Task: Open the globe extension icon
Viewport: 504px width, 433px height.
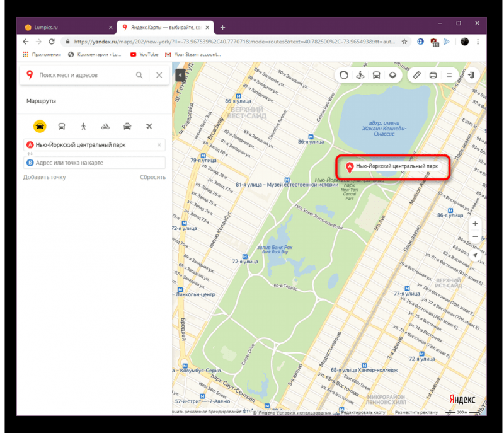Action: coord(420,42)
